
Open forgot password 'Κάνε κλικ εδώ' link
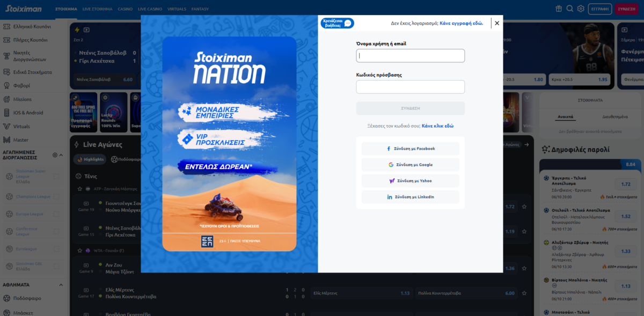(437, 126)
